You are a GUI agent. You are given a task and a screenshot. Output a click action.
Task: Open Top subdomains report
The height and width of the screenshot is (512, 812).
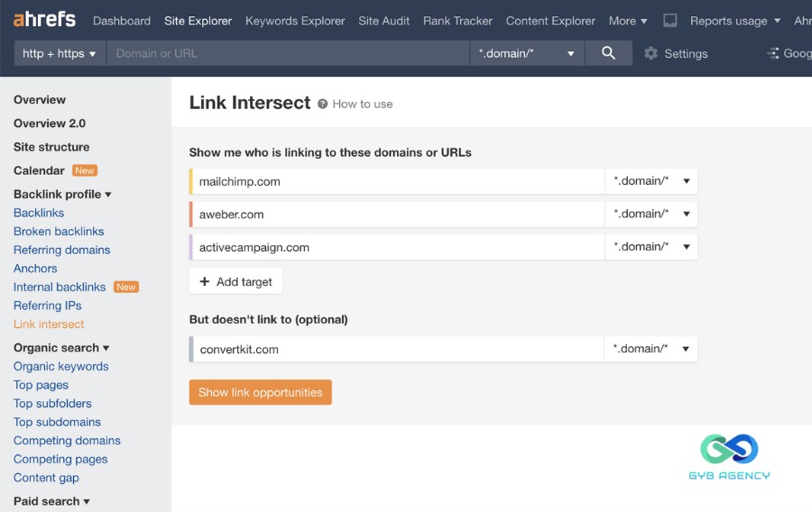tap(57, 422)
